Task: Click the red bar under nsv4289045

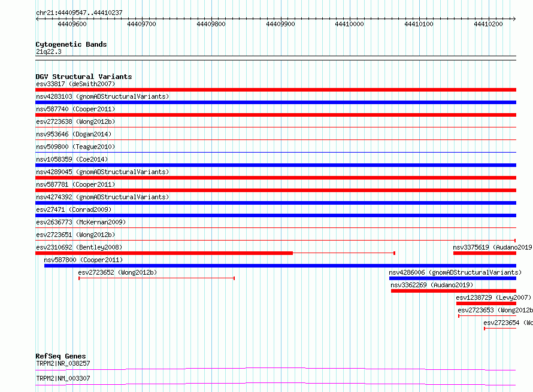Action: pos(275,178)
